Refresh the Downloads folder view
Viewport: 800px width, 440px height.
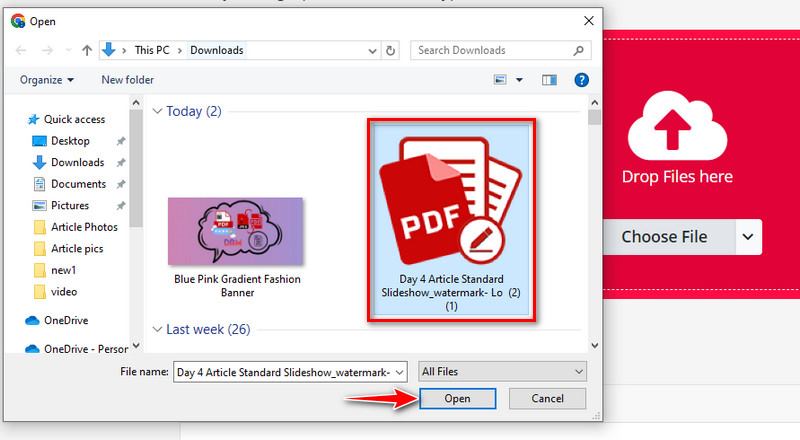(390, 51)
